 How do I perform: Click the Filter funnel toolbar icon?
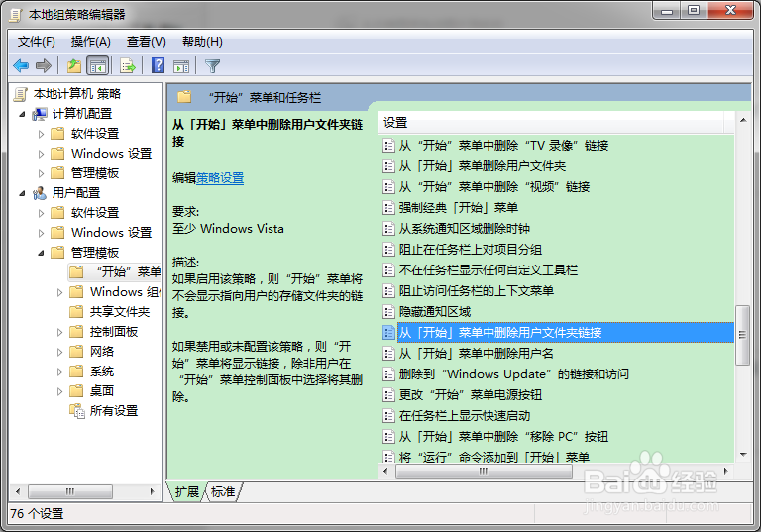tap(213, 66)
